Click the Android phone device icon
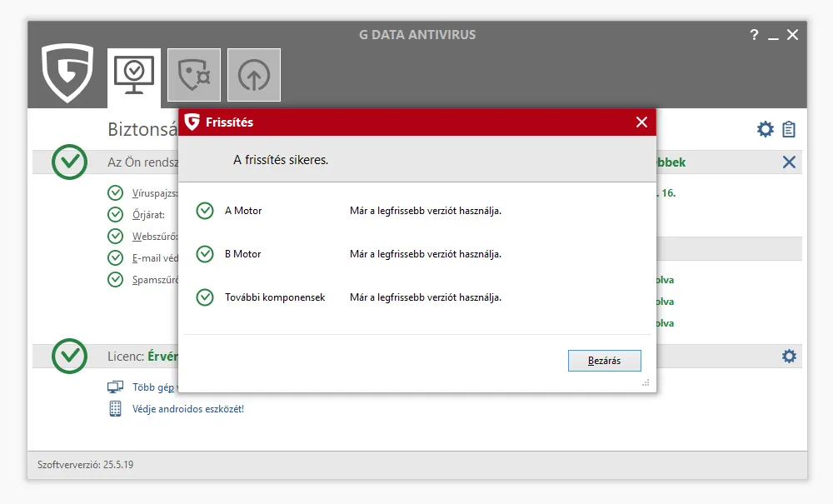 point(116,409)
